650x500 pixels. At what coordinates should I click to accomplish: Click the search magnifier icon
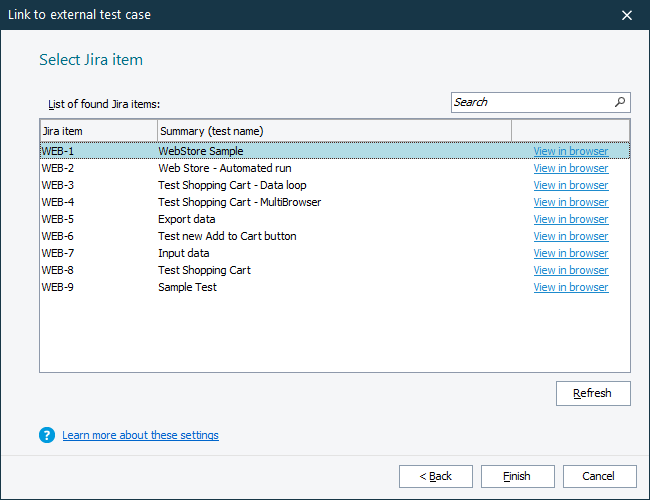click(x=620, y=102)
